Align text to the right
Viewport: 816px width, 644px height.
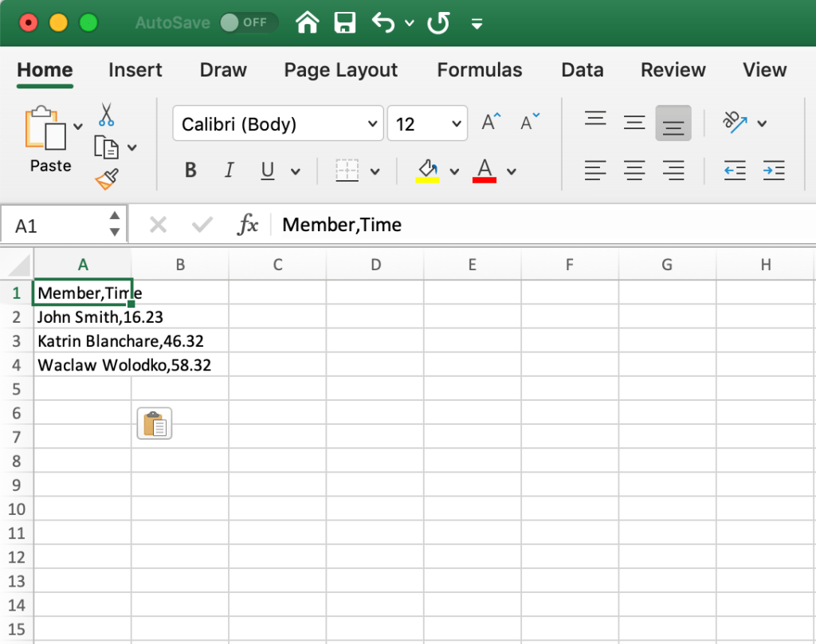point(673,170)
